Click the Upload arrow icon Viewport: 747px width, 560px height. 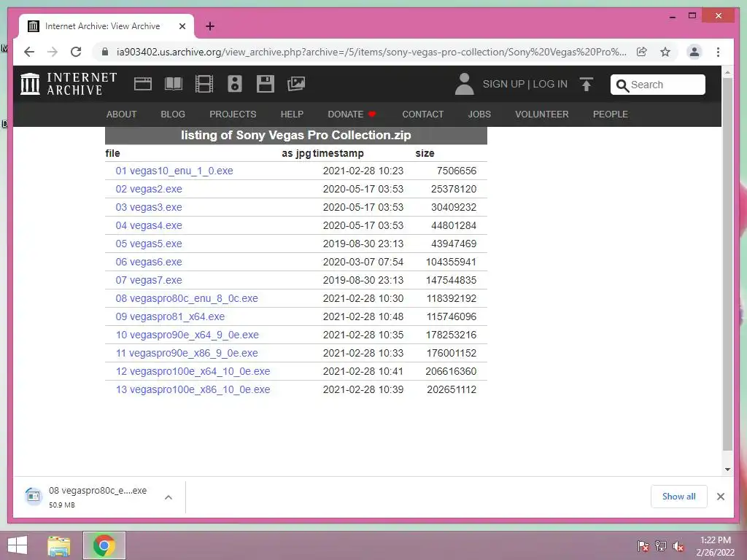pyautogui.click(x=587, y=85)
